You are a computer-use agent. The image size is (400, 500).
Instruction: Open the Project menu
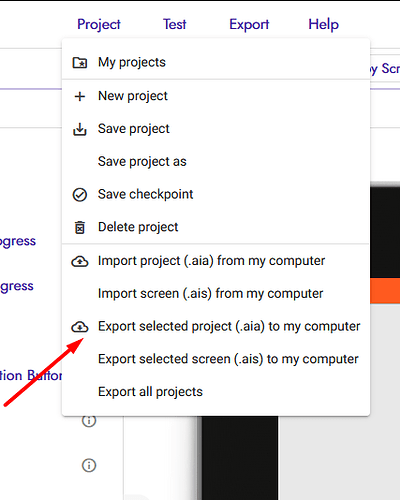[99, 24]
